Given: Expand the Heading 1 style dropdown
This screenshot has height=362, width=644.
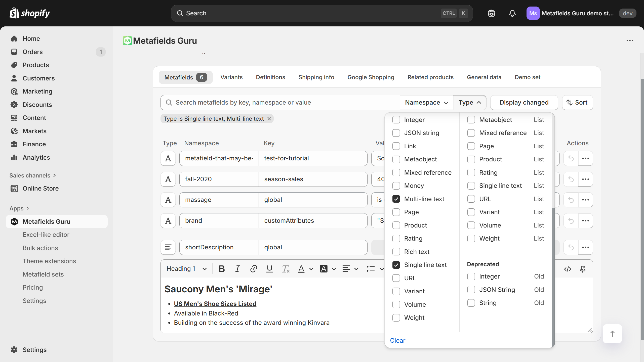Looking at the screenshot, I should (186, 269).
